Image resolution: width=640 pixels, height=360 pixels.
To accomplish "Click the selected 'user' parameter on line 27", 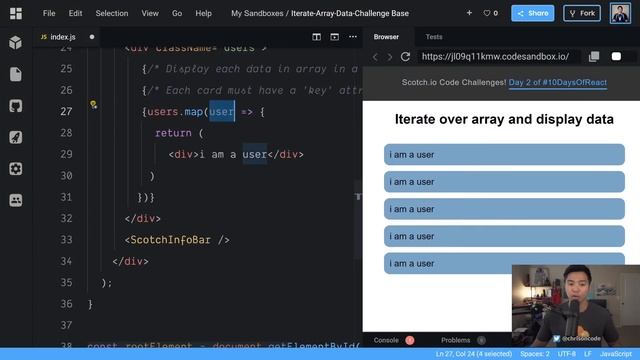I will [222, 111].
